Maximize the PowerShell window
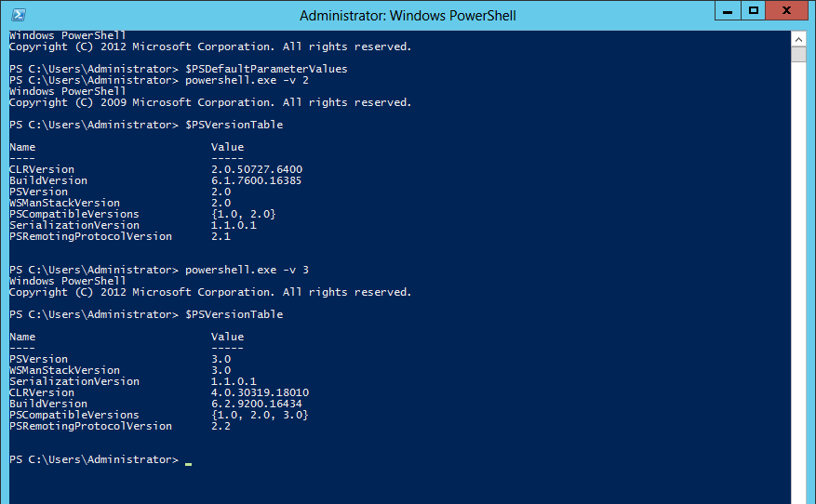 pos(754,10)
